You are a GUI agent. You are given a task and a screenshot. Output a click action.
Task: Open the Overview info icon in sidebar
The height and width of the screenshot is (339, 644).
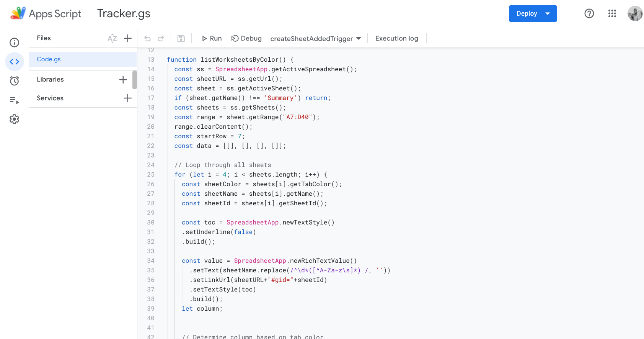pyautogui.click(x=14, y=43)
